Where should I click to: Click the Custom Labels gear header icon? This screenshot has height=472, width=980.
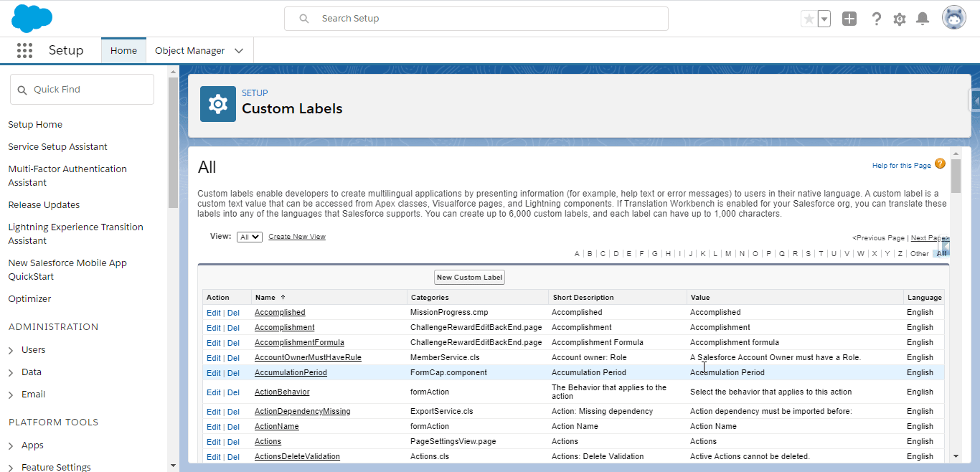pos(218,104)
